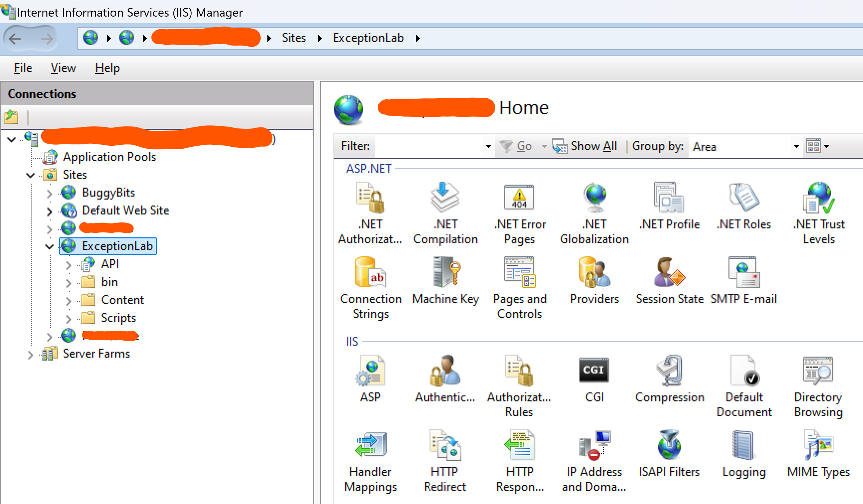Open the .NET Error Pages icon

tap(519, 198)
